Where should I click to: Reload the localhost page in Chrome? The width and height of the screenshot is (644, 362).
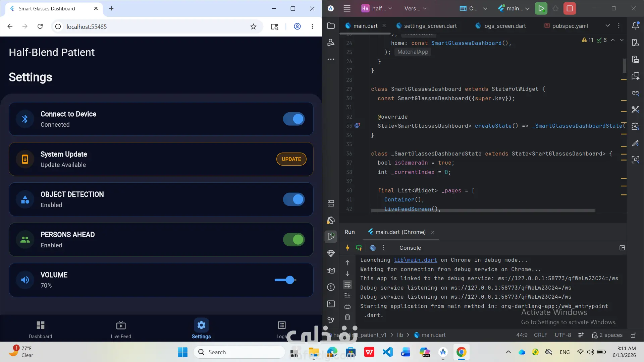pyautogui.click(x=40, y=26)
